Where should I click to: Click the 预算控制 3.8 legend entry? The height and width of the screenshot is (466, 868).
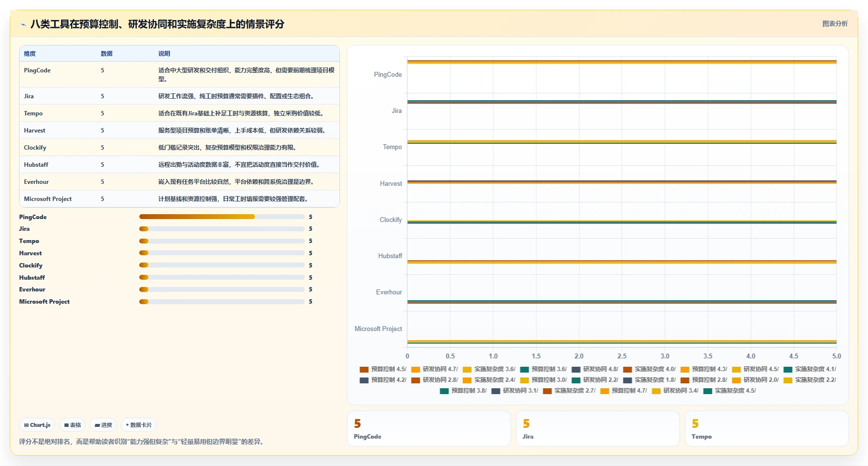pos(463,391)
